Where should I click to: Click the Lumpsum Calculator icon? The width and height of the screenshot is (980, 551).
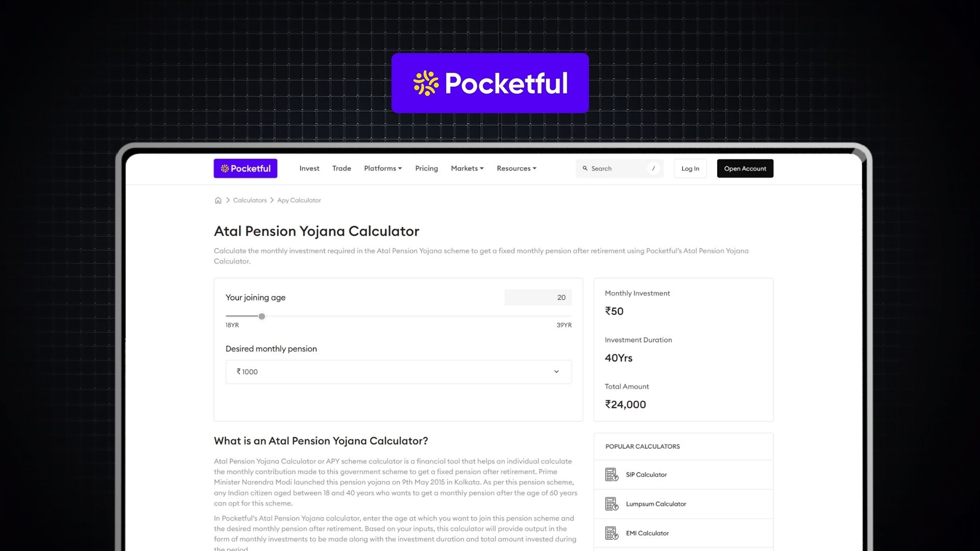[x=611, y=504]
